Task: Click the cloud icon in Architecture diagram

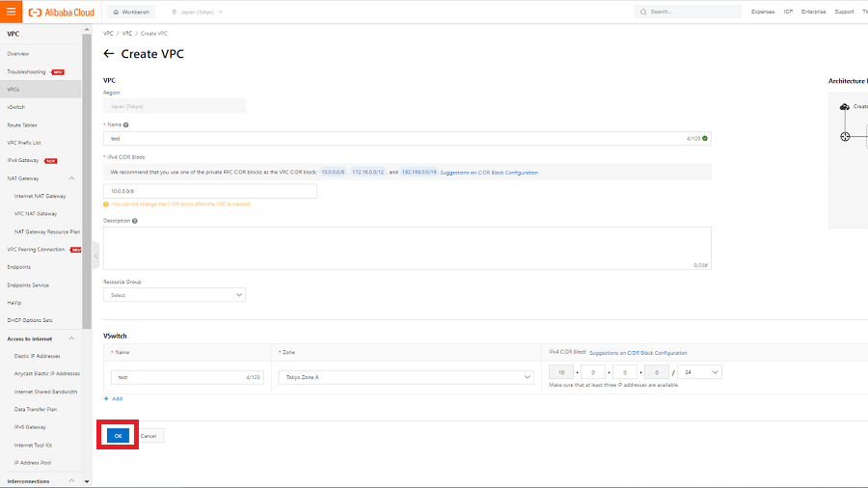Action: [845, 107]
